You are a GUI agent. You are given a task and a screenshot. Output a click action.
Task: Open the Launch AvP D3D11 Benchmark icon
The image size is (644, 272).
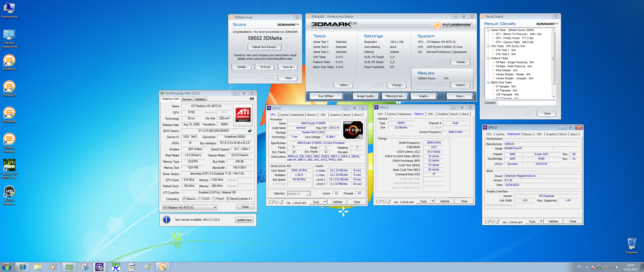[x=9, y=169]
